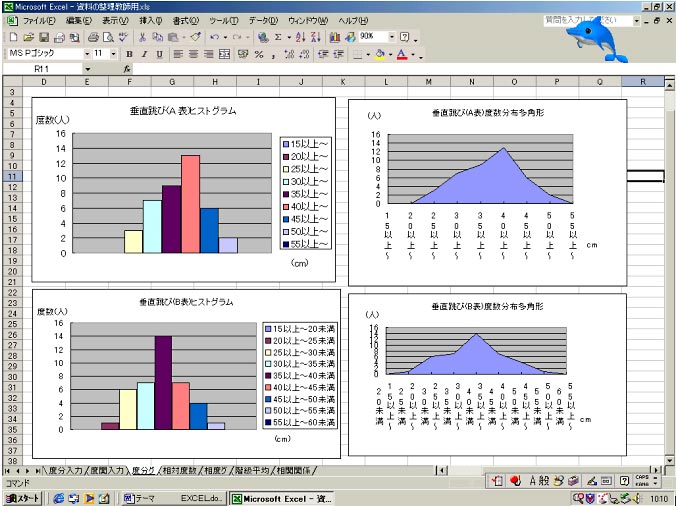Click the Undo arrow icon
Viewport: 676px width, 506px height.
[x=214, y=37]
